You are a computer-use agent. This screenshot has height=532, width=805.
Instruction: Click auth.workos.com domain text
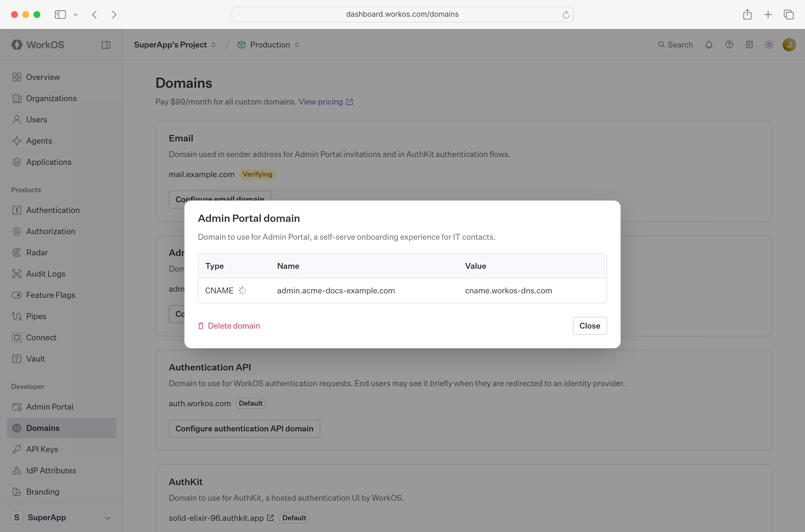[x=200, y=403]
